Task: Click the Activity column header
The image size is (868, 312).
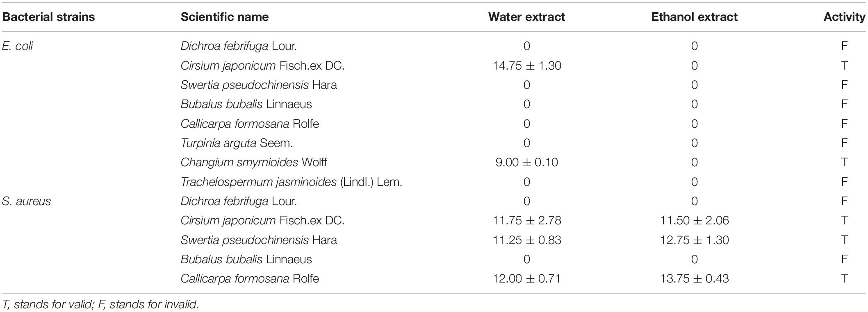Action: [844, 17]
